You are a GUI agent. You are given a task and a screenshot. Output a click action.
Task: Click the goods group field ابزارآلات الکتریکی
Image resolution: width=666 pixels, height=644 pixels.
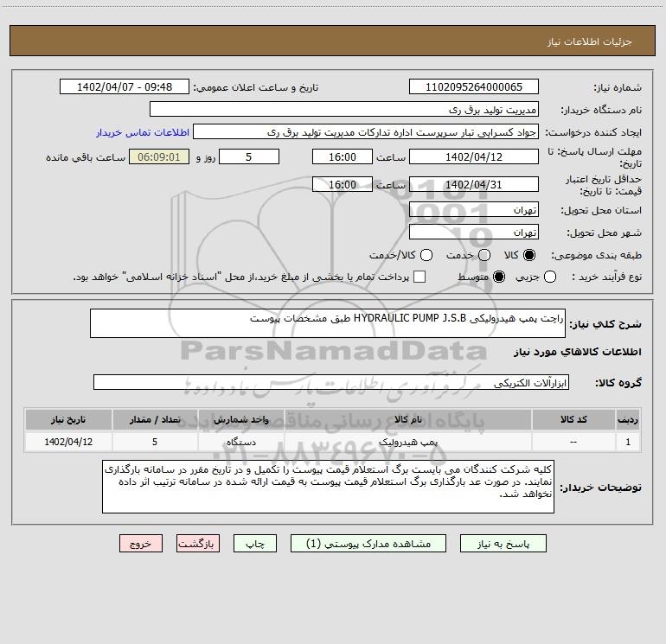click(x=331, y=382)
